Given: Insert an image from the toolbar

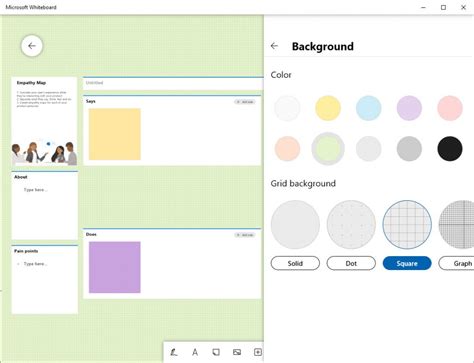Looking at the screenshot, I should tap(237, 352).
